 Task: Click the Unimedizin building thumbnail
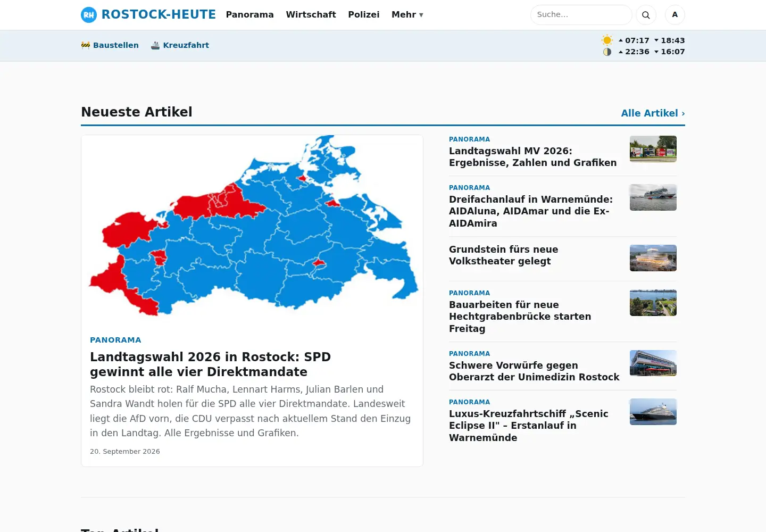[x=653, y=363]
